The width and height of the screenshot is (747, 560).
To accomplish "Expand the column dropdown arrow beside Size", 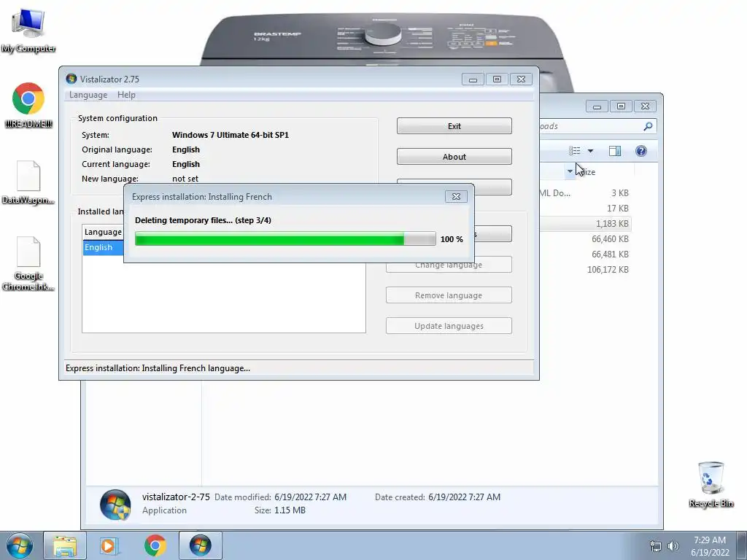I will (x=570, y=171).
